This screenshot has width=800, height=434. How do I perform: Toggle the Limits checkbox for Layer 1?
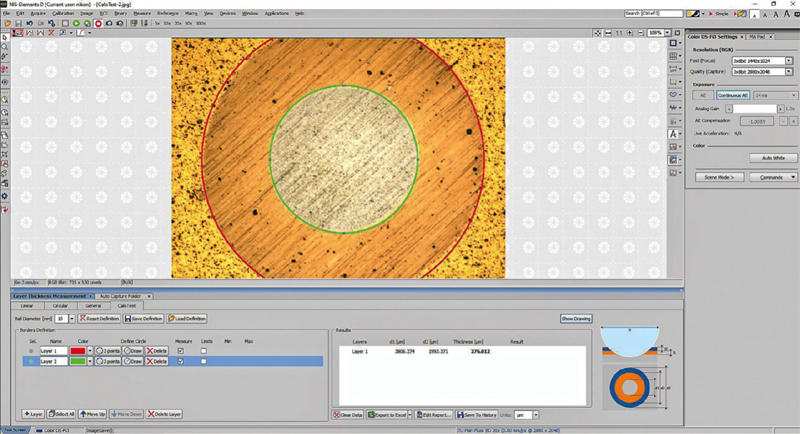click(x=204, y=351)
